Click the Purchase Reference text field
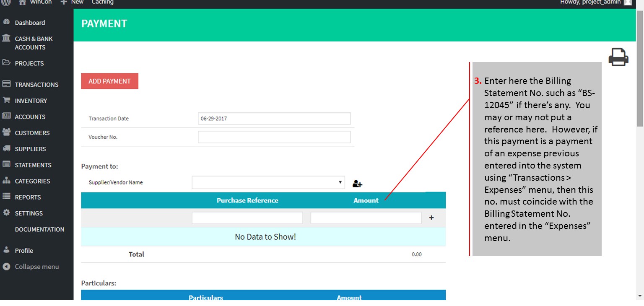This screenshot has width=644, height=306. (x=247, y=218)
